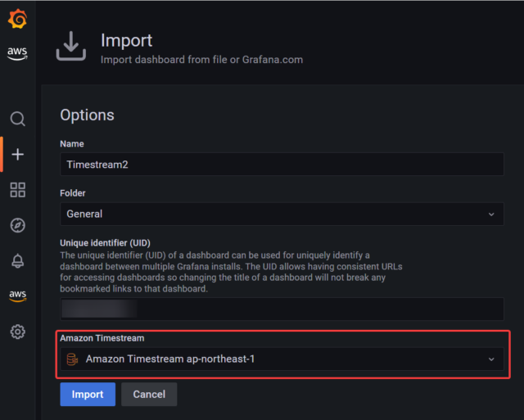The width and height of the screenshot is (524, 420).
Task: Click the AWS icon above the gear
Action: point(17,296)
